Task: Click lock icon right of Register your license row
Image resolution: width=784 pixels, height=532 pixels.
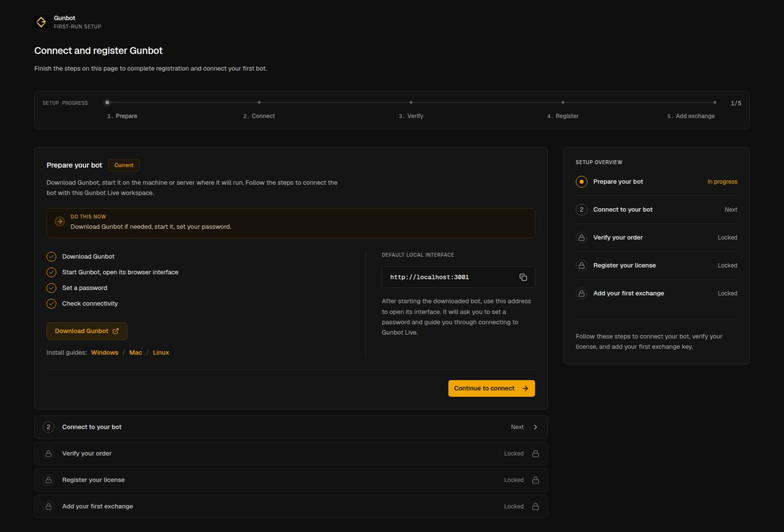Action: click(535, 480)
